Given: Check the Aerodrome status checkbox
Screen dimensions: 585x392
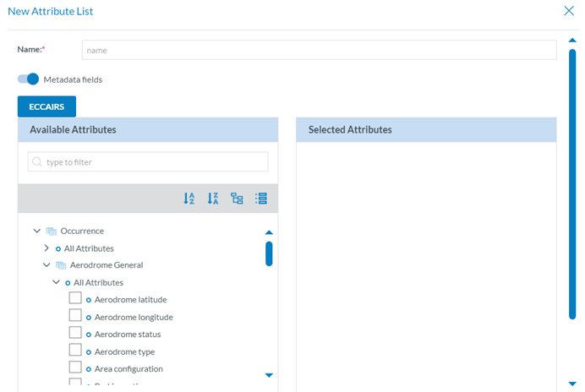Looking at the screenshot, I should tap(75, 333).
